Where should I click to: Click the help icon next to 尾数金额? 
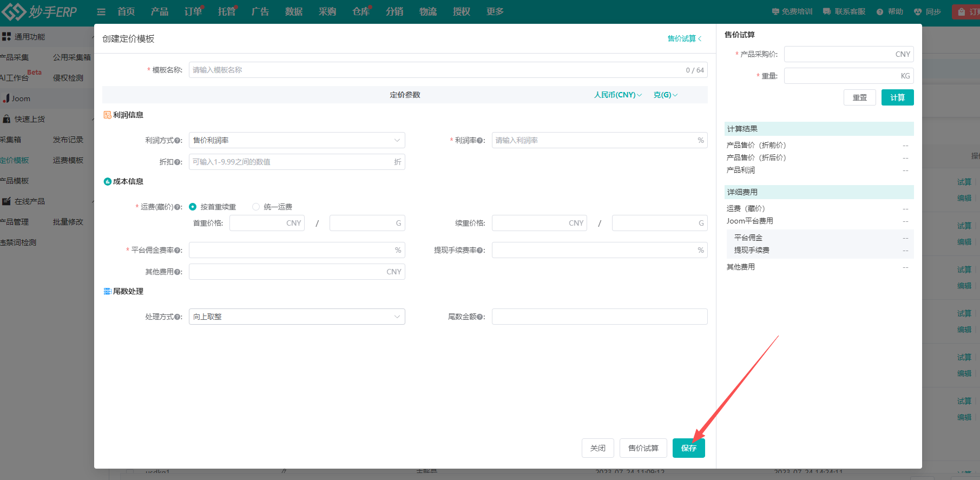point(481,317)
